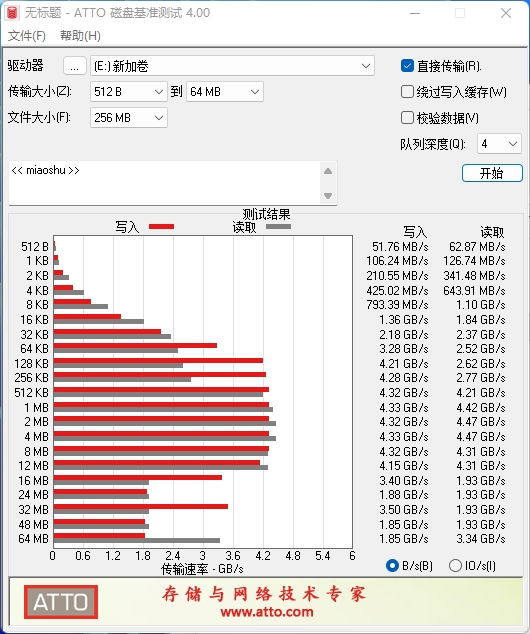
Task: Expand the 256 MB file size dropdown
Action: click(x=129, y=118)
